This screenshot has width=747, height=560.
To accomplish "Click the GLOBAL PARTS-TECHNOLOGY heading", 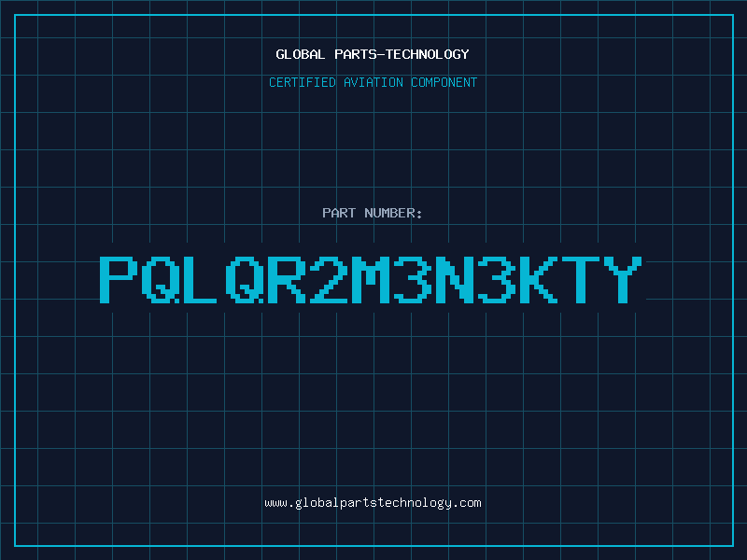I will point(373,54).
